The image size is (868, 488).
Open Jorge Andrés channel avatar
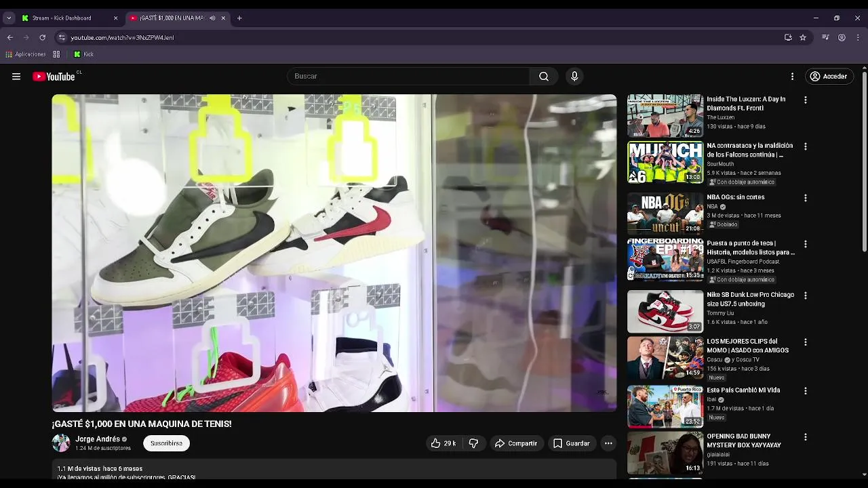[61, 443]
